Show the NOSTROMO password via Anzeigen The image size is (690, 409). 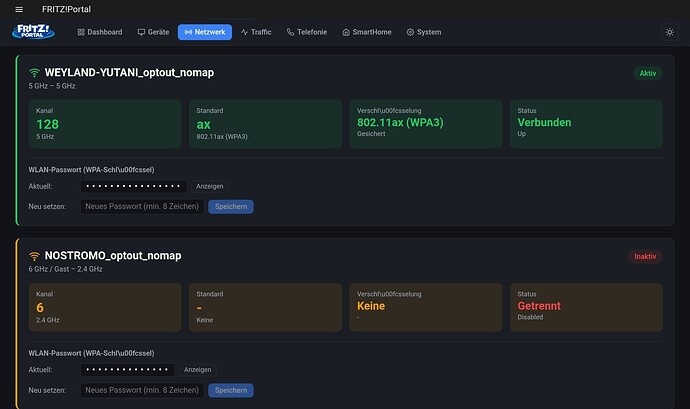point(198,370)
